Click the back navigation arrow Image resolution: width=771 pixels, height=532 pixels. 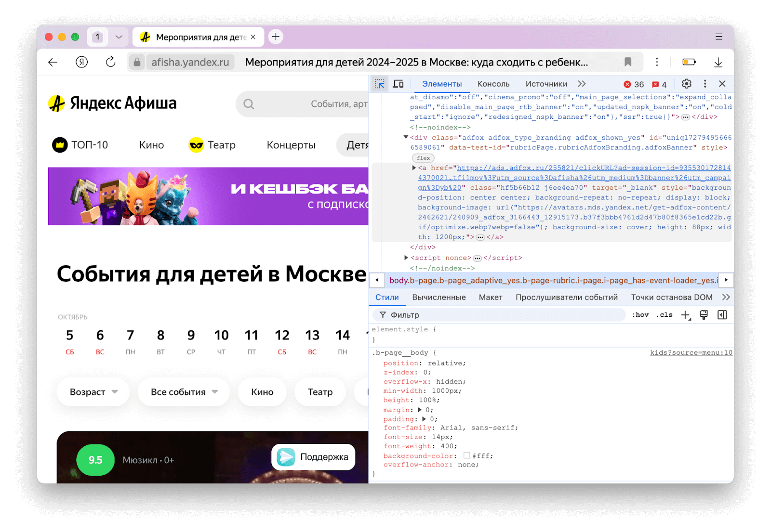(x=53, y=62)
